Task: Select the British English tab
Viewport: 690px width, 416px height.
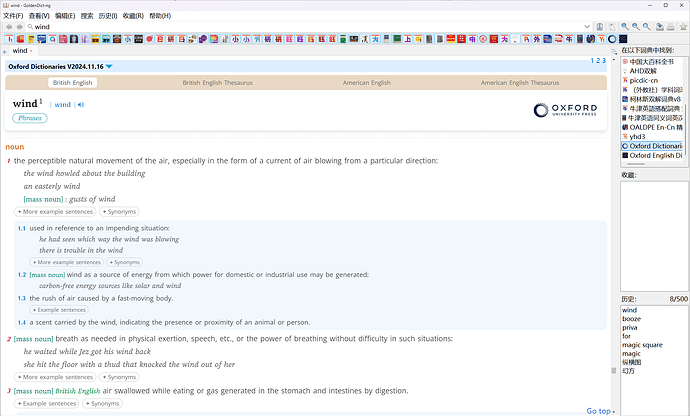Action: pyautogui.click(x=73, y=83)
